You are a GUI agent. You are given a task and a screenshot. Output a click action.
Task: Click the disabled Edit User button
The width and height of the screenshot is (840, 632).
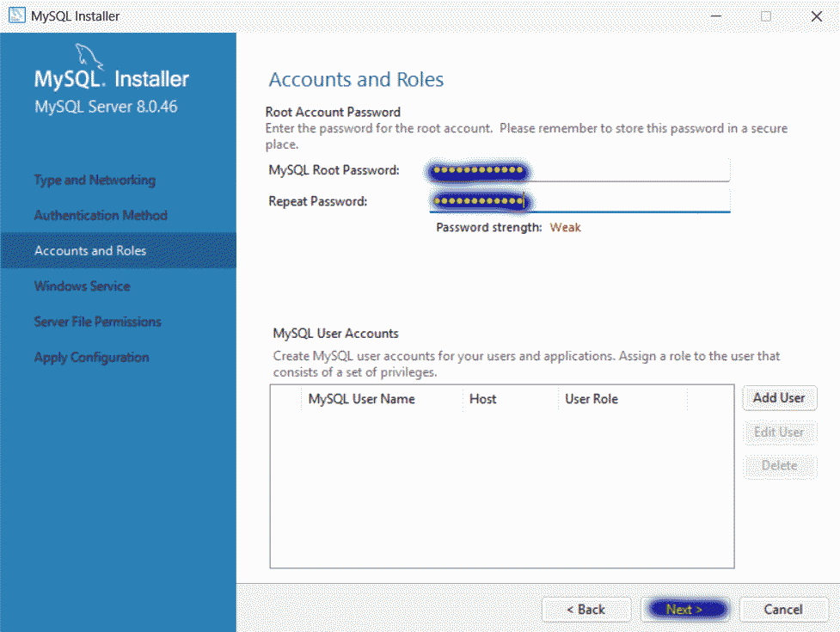pyautogui.click(x=780, y=433)
